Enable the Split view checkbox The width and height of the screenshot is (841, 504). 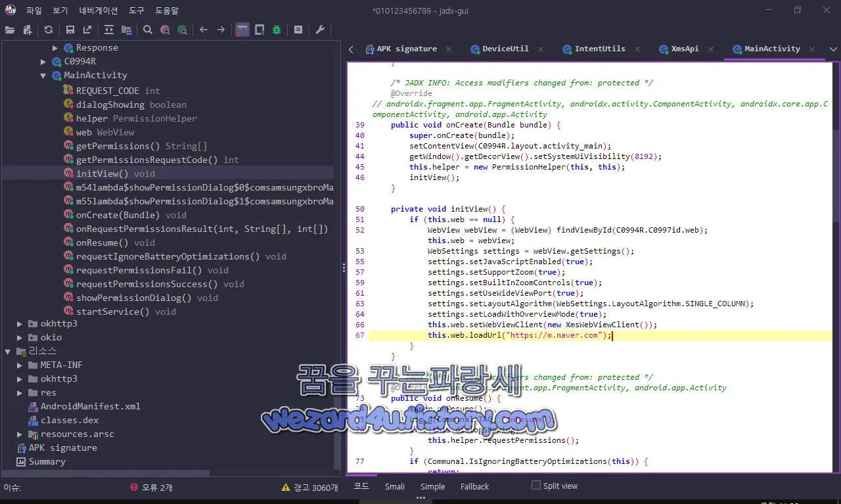536,486
